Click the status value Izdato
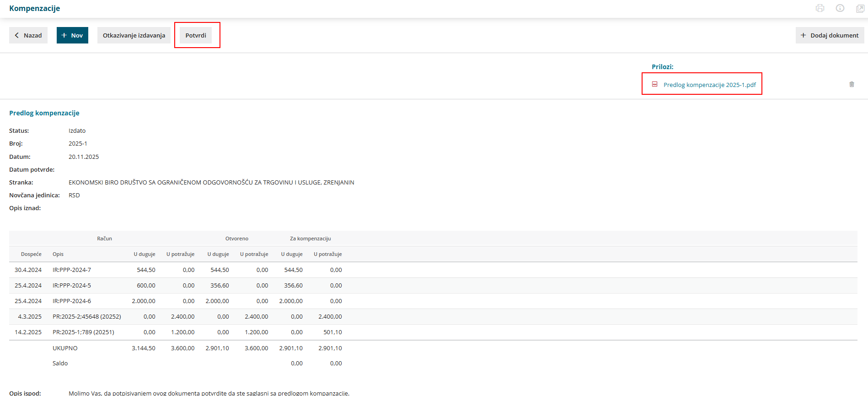The height and width of the screenshot is (396, 868). click(x=77, y=131)
